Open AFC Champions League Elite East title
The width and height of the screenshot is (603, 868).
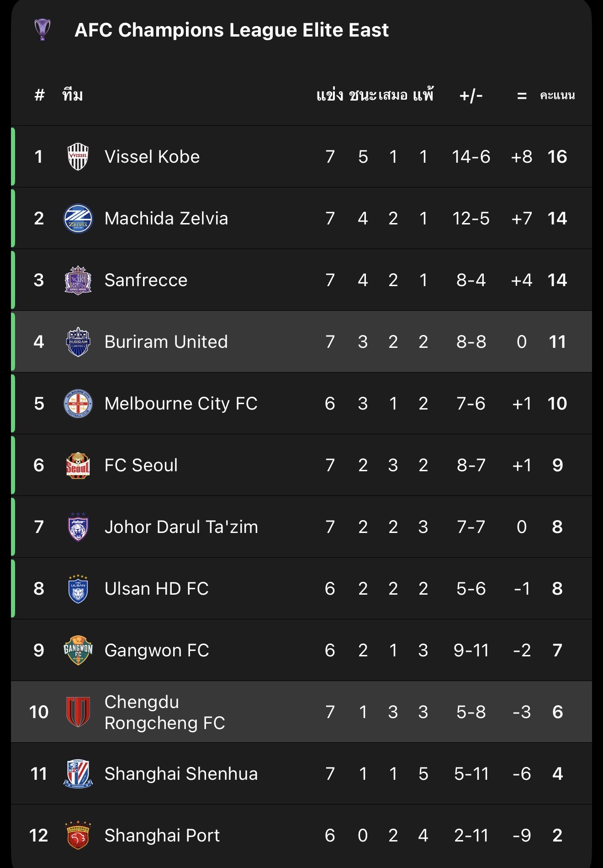pos(232,30)
